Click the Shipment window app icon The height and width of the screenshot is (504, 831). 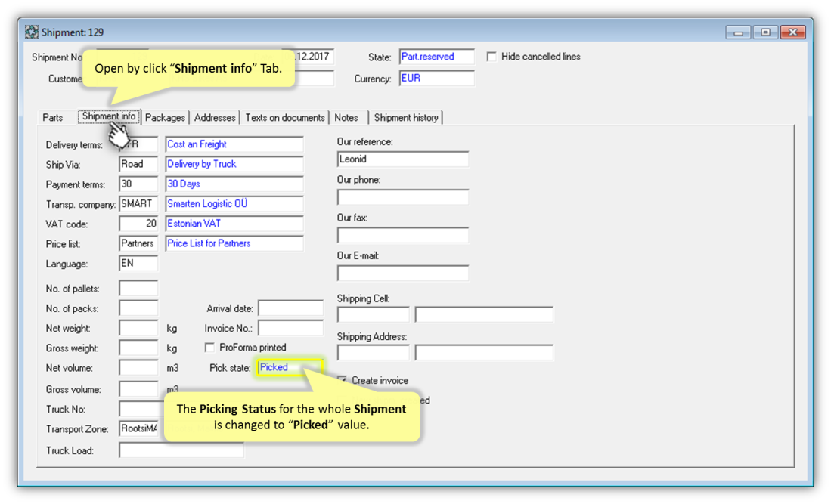(32, 32)
